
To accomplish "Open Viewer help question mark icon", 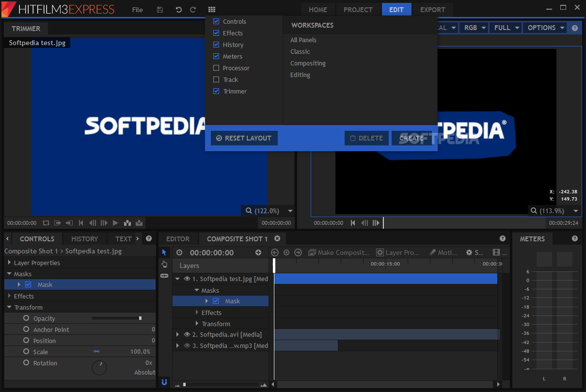I will pos(575,28).
